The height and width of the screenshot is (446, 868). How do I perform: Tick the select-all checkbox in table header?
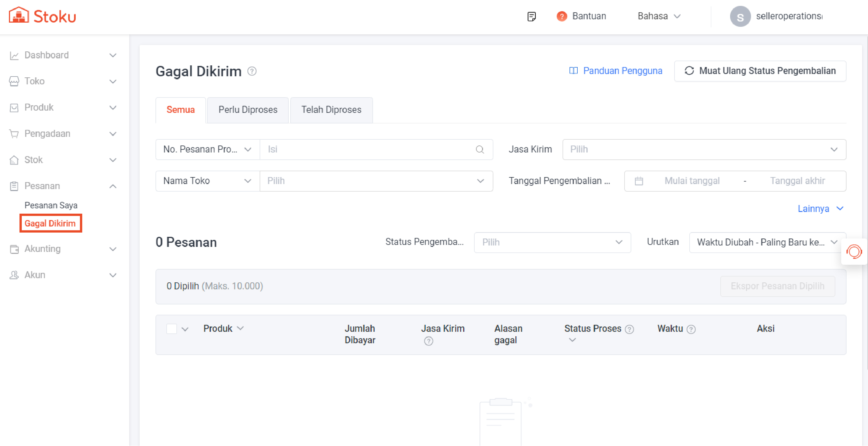click(171, 329)
